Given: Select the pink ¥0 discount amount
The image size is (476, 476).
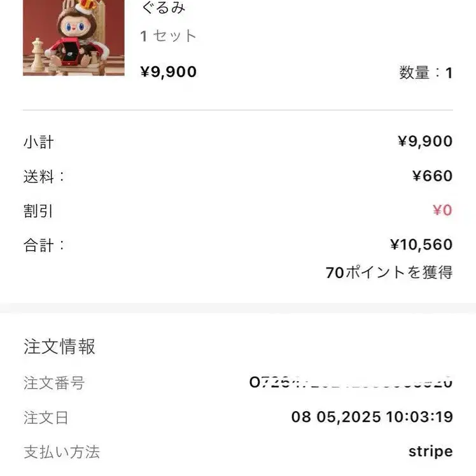Looking at the screenshot, I should [443, 211].
